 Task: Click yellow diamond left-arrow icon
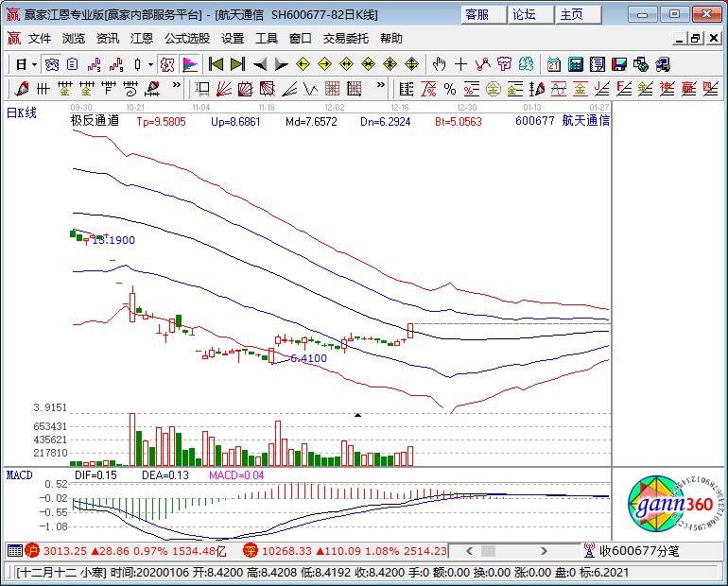point(303,64)
